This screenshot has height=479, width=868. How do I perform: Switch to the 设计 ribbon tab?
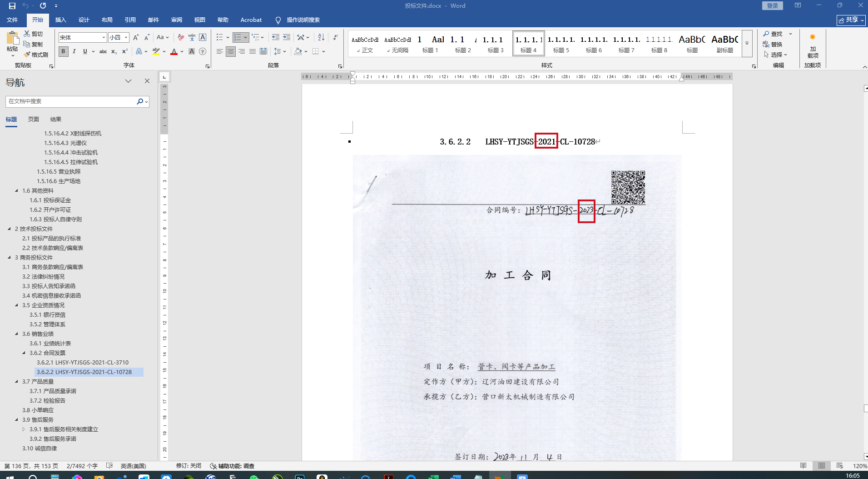coord(84,20)
